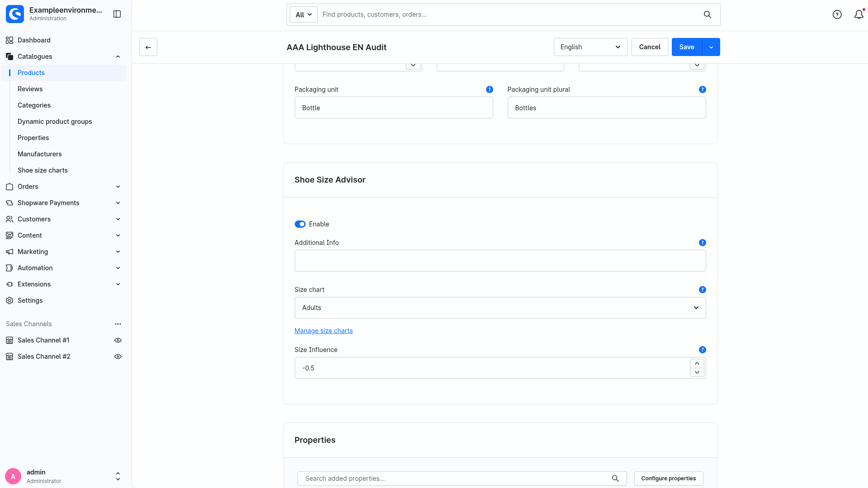This screenshot has width=868, height=488.
Task: Expand the admin user menu
Action: 118,476
